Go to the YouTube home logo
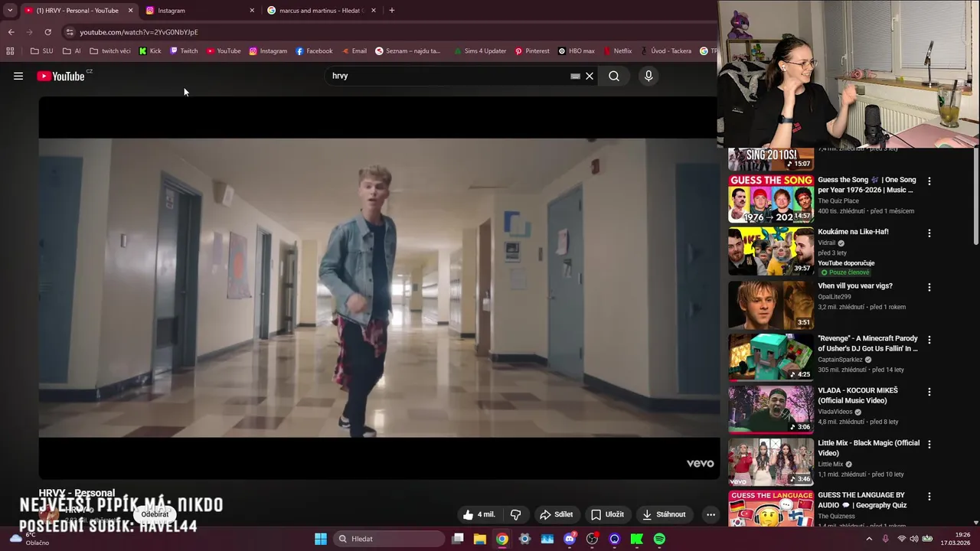This screenshot has width=980, height=551. tap(61, 76)
